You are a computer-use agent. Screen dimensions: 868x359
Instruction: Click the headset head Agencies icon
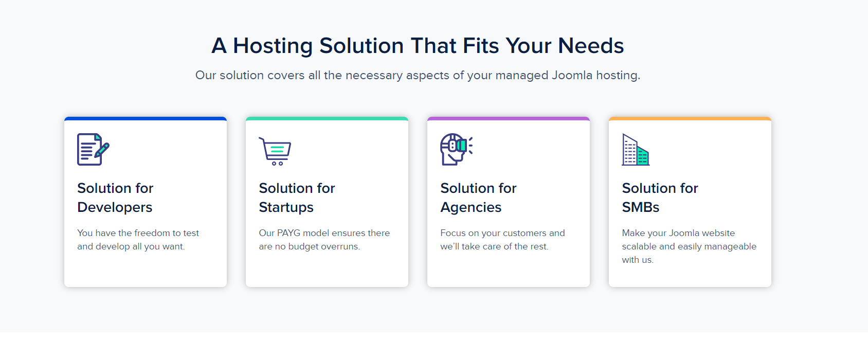(456, 149)
